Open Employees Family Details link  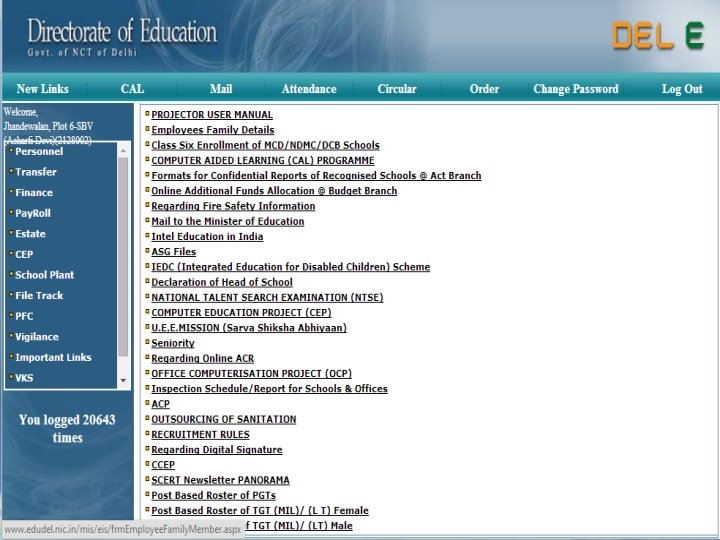point(213,130)
